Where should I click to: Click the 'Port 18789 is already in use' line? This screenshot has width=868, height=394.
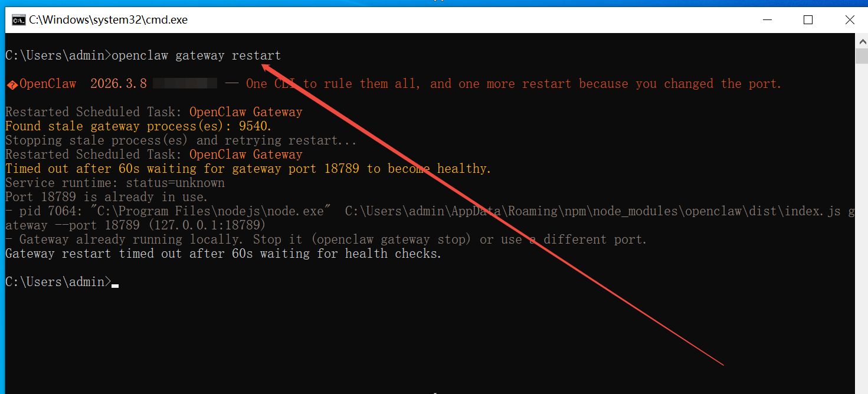click(106, 197)
